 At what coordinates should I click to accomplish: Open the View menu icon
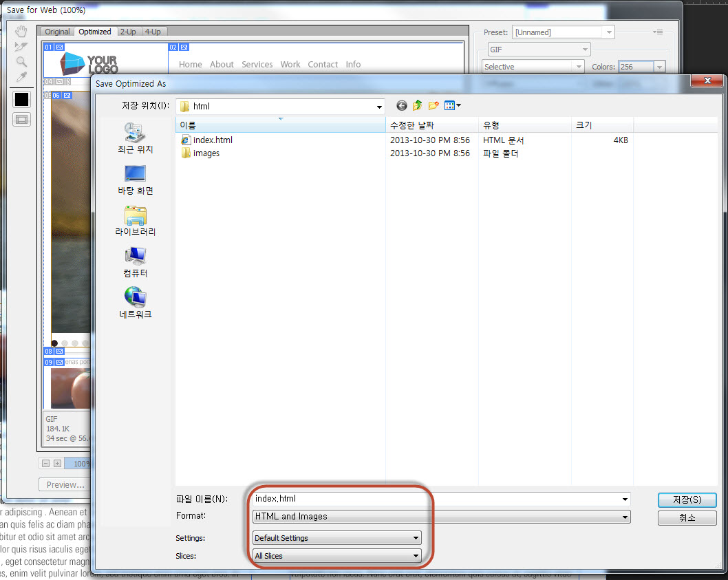pos(452,105)
